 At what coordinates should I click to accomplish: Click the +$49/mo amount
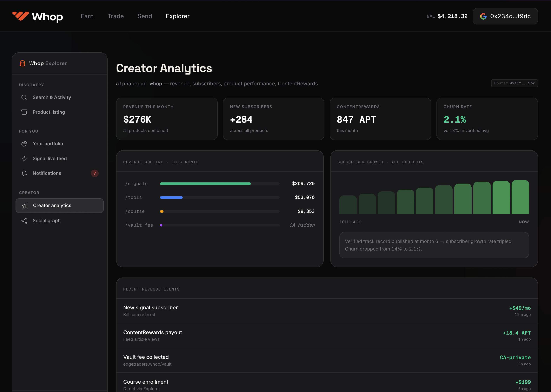coord(520,308)
